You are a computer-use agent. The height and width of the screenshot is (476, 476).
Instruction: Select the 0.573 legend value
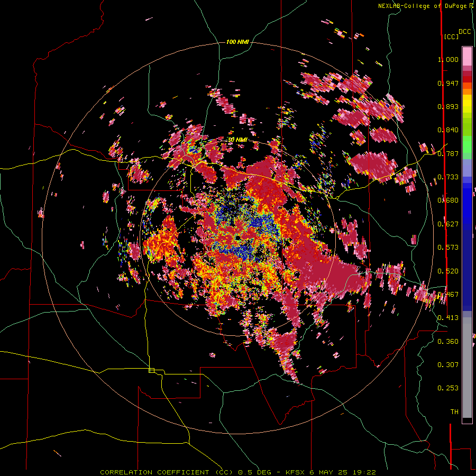click(448, 248)
